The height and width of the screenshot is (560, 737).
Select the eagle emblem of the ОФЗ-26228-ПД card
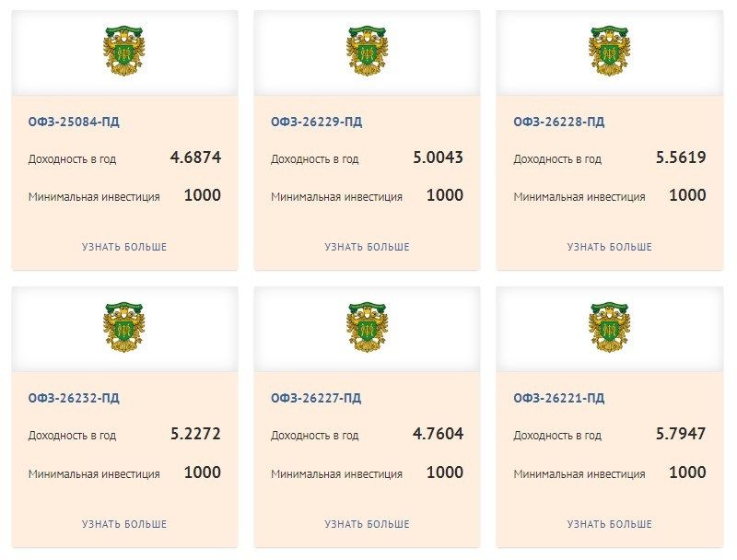[x=609, y=50]
